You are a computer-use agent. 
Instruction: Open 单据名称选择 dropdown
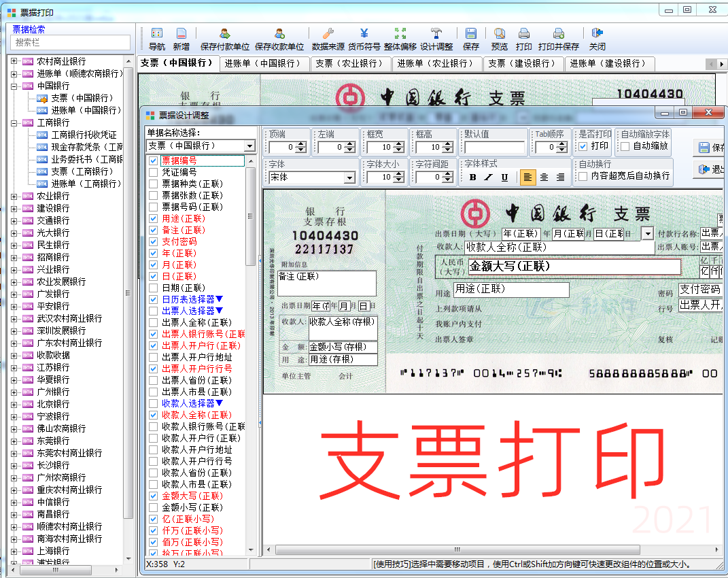tap(249, 146)
